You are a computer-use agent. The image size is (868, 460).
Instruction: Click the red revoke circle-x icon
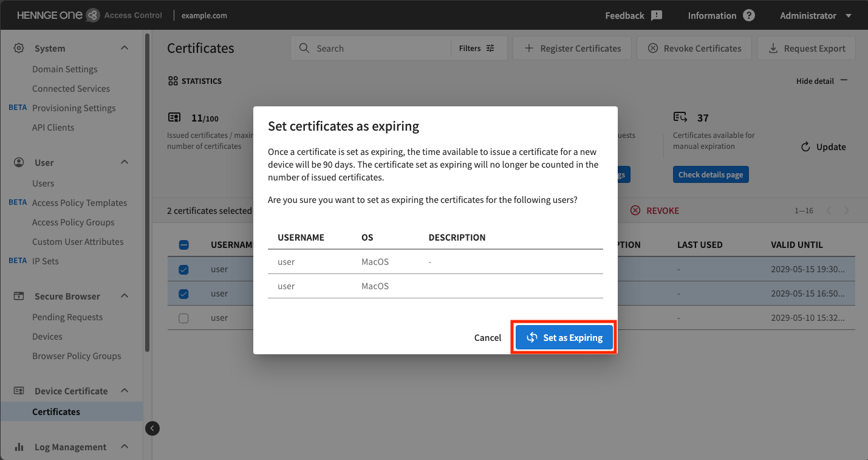click(635, 210)
